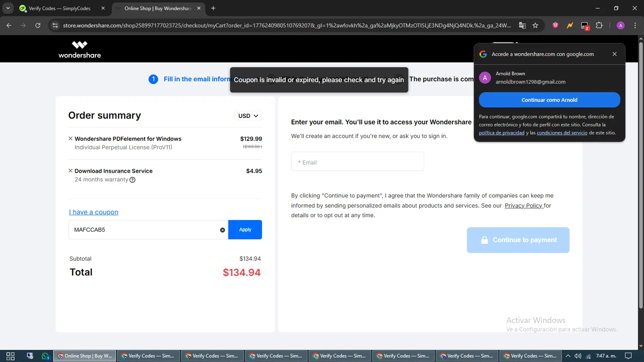Click the Apply coupon button
The image size is (644, 362).
245,230
